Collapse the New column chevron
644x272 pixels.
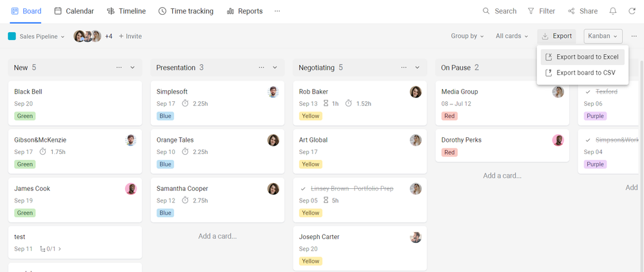click(x=132, y=68)
